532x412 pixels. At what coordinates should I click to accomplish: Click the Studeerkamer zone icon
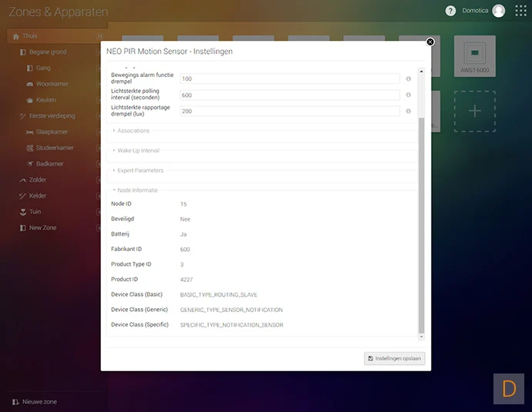point(30,148)
